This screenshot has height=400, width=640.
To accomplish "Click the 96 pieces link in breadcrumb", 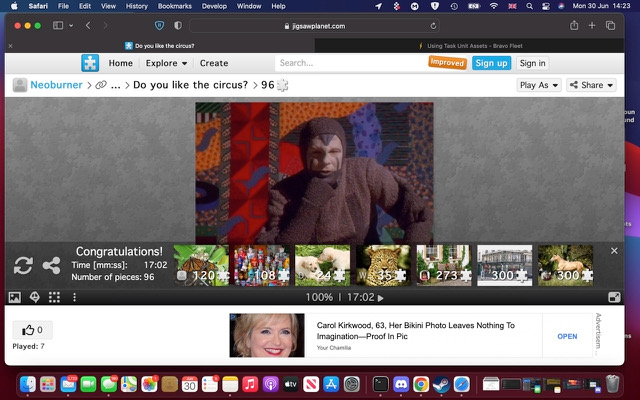I will pos(274,85).
